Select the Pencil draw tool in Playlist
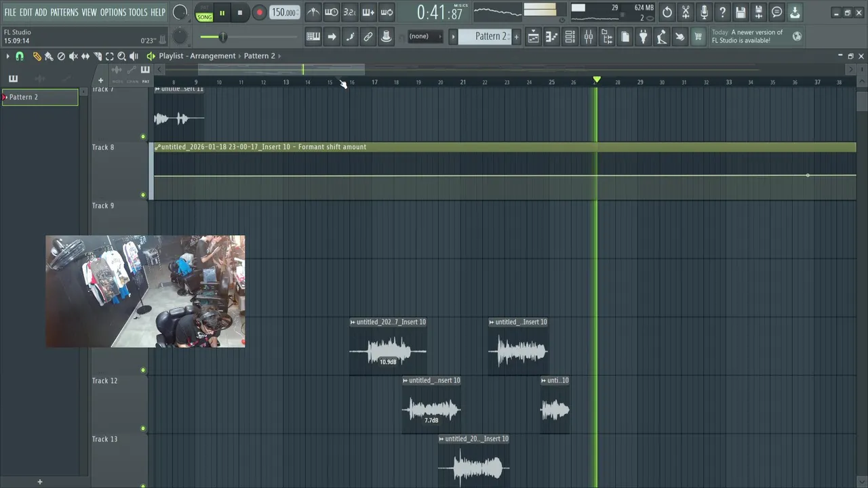 point(37,56)
